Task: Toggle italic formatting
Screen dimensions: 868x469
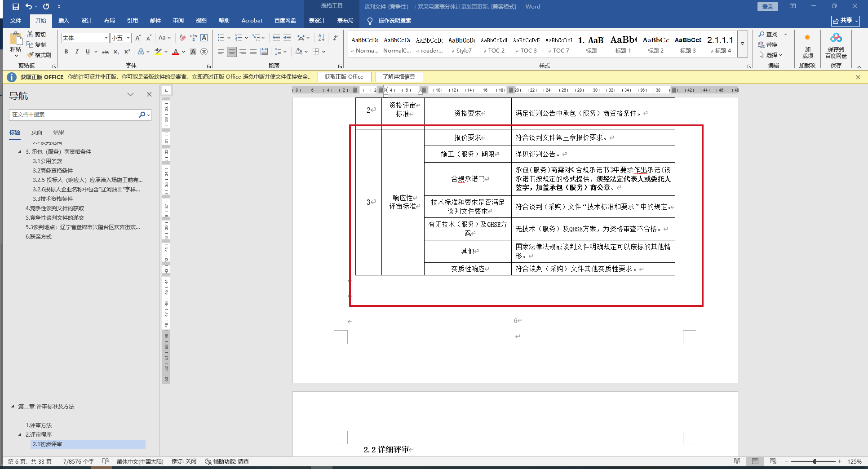Action: tap(77, 52)
